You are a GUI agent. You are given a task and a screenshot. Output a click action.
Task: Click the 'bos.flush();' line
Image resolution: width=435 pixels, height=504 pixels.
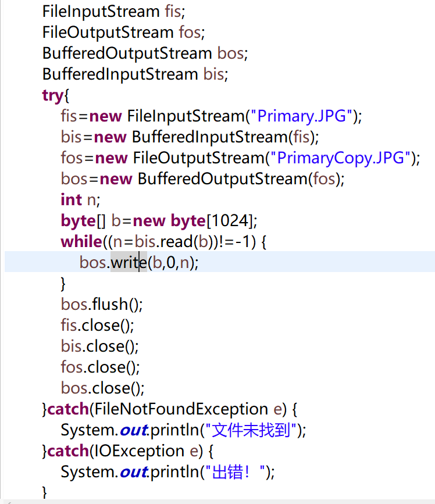point(102,305)
